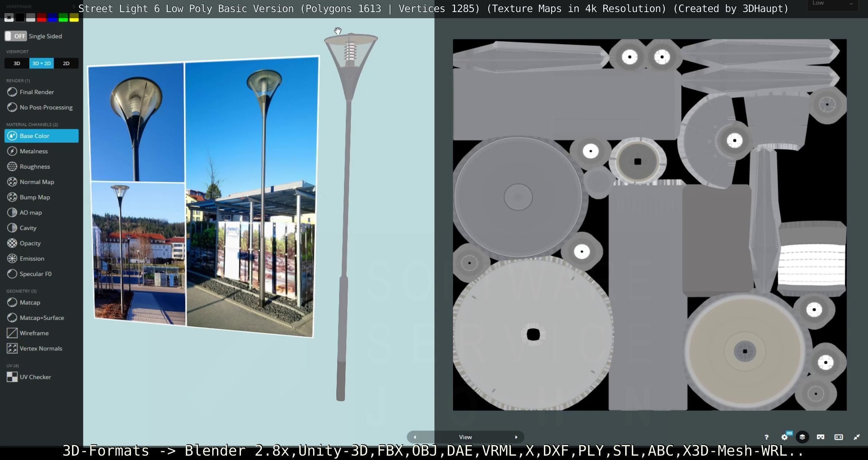Viewport: 868px width, 460px height.
Task: Pick the black wireframe color swatch
Action: tap(20, 17)
